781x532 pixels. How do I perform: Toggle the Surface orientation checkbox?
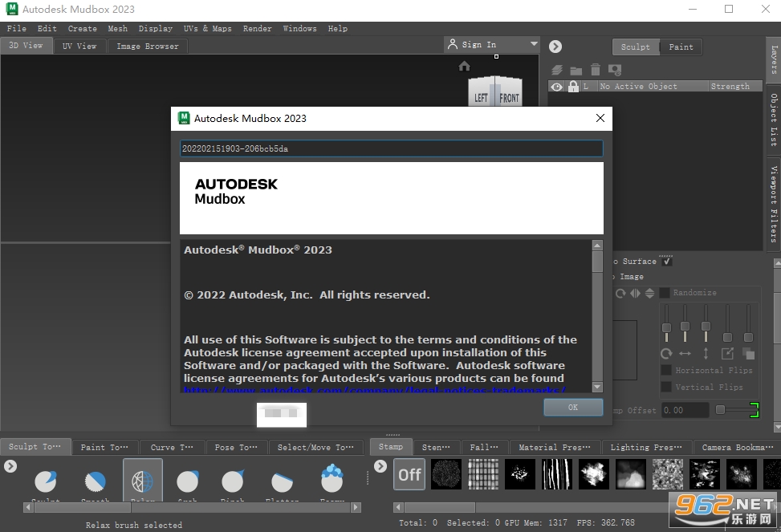pos(668,262)
